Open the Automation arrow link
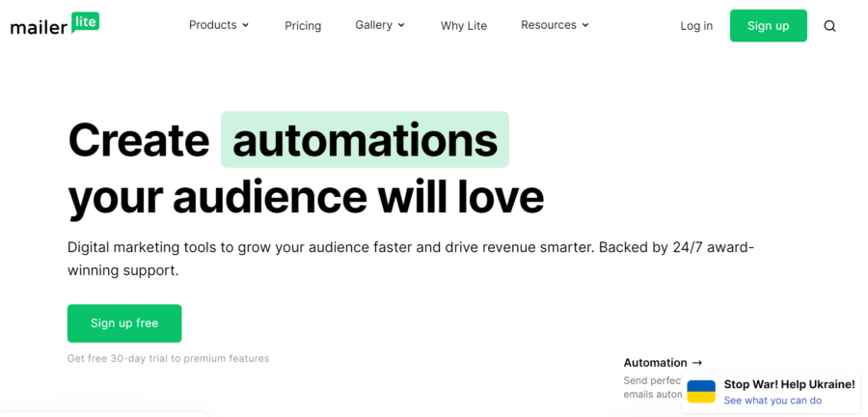 pos(663,363)
